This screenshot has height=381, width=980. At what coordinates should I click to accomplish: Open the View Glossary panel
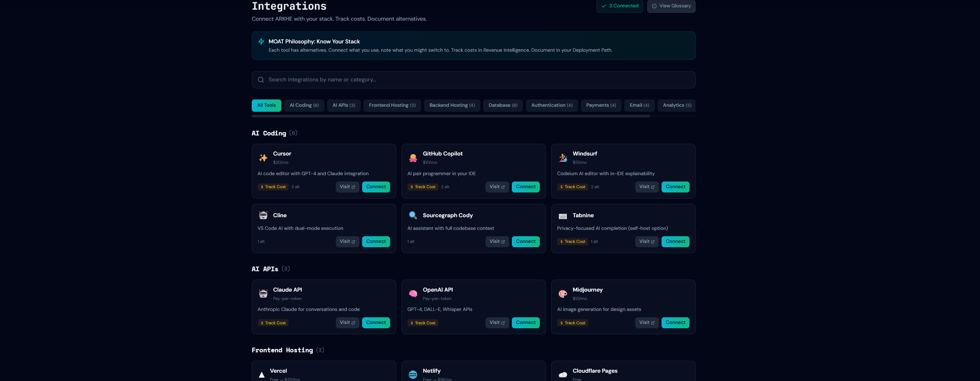pyautogui.click(x=671, y=6)
